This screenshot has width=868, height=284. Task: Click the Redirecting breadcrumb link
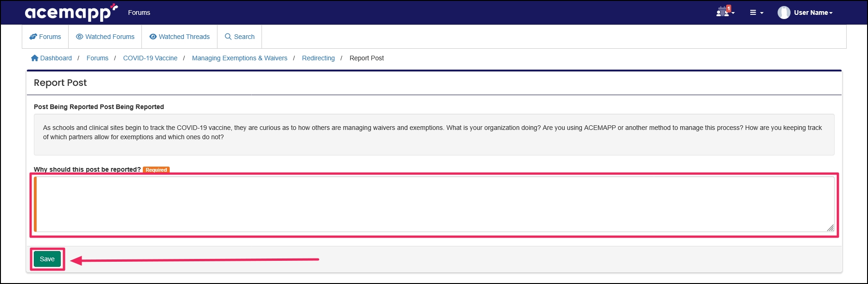click(318, 58)
